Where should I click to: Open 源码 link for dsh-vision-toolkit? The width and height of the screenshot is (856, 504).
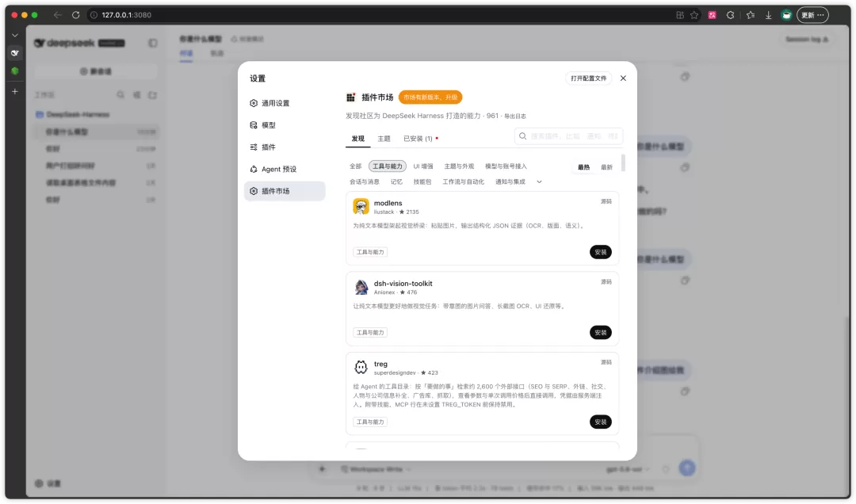point(606,282)
